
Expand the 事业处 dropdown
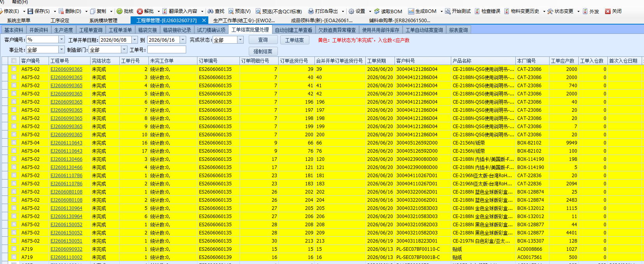[61, 49]
